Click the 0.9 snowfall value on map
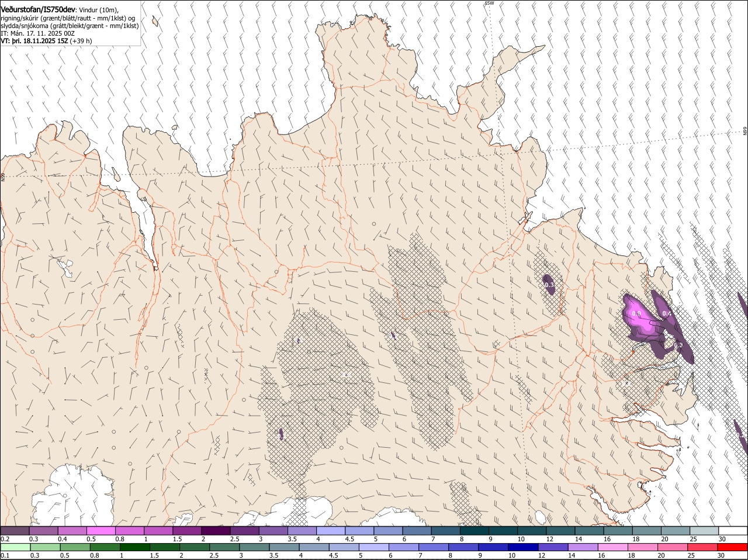This screenshot has width=748, height=560. [x=637, y=314]
